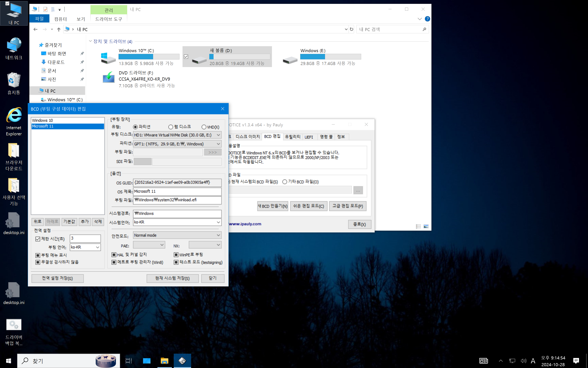Select the VHD(X) radio button
This screenshot has height=368, width=588.
[x=210, y=127]
